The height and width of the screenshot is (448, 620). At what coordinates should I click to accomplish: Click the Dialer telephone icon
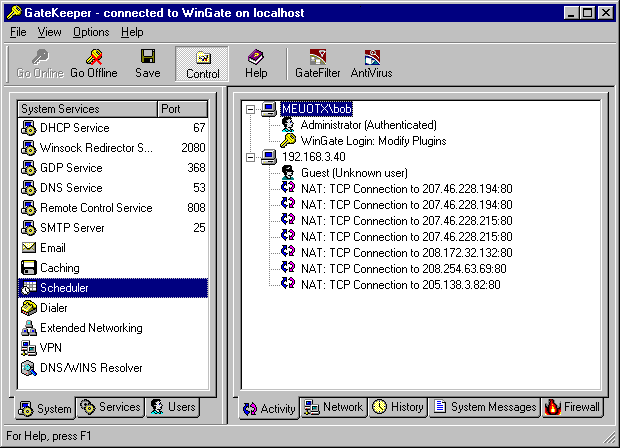28,308
